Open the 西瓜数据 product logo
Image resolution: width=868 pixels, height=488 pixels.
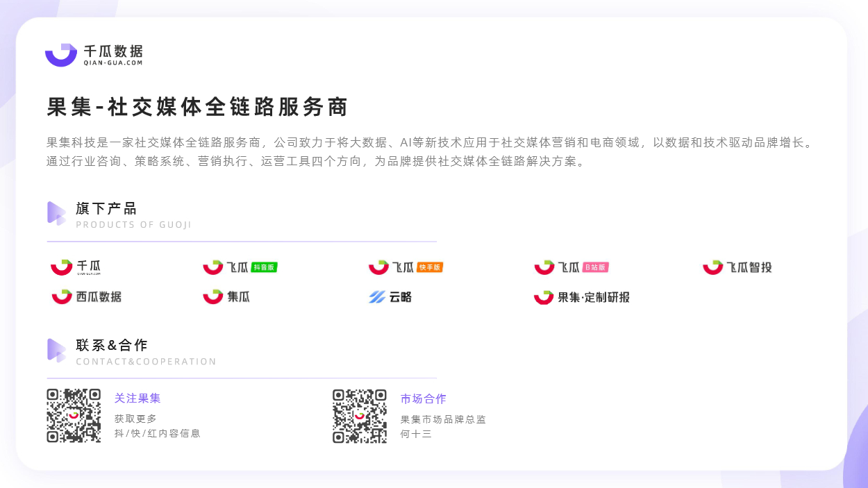tap(87, 296)
